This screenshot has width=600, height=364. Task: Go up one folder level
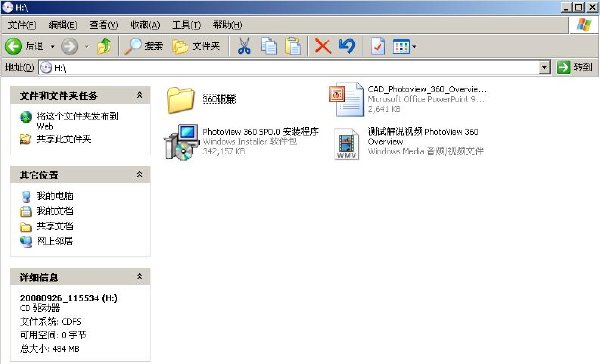point(104,46)
